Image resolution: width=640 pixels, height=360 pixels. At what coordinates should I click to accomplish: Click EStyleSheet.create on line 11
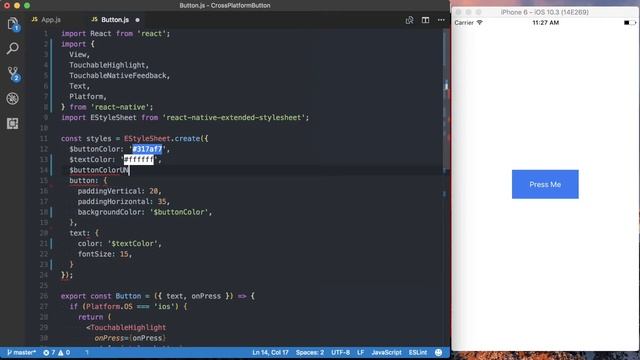point(162,139)
